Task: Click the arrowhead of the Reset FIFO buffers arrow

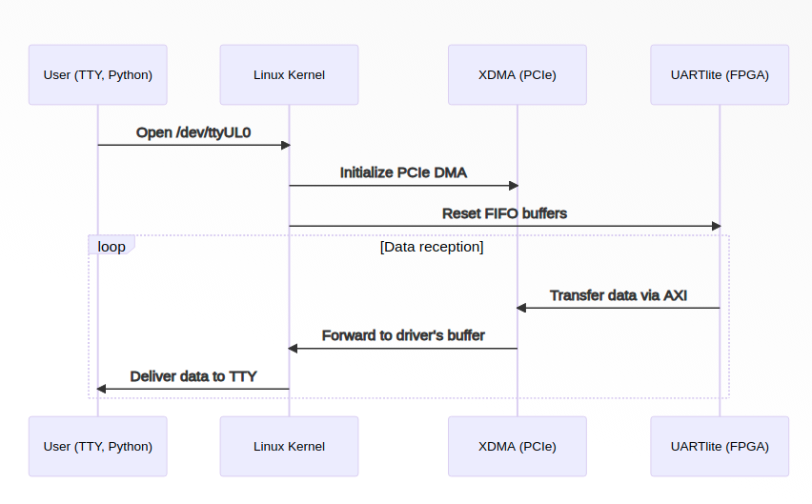Action: pos(716,226)
